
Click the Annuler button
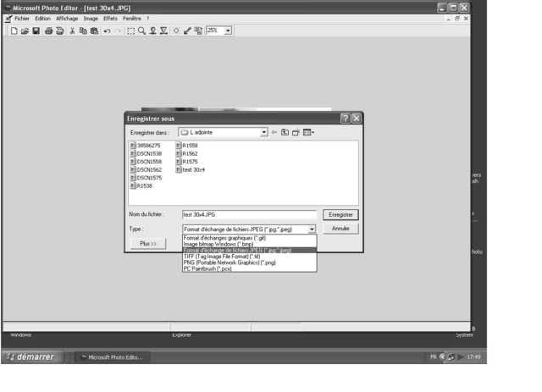point(340,229)
